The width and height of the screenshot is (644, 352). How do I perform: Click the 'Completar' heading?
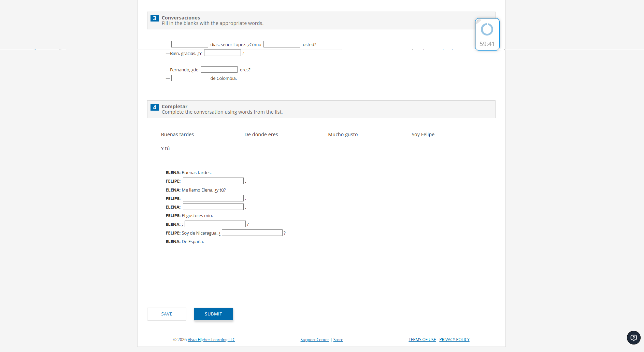[174, 107]
